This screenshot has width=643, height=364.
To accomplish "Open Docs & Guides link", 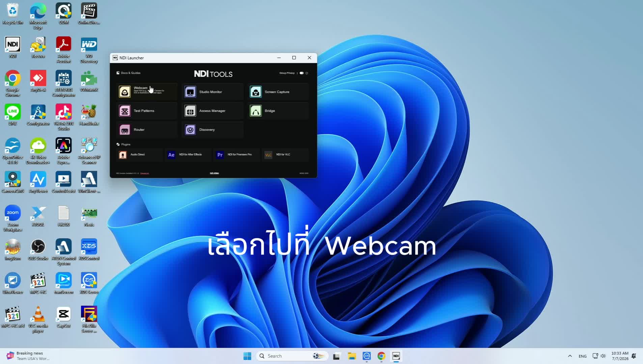I will [x=129, y=73].
